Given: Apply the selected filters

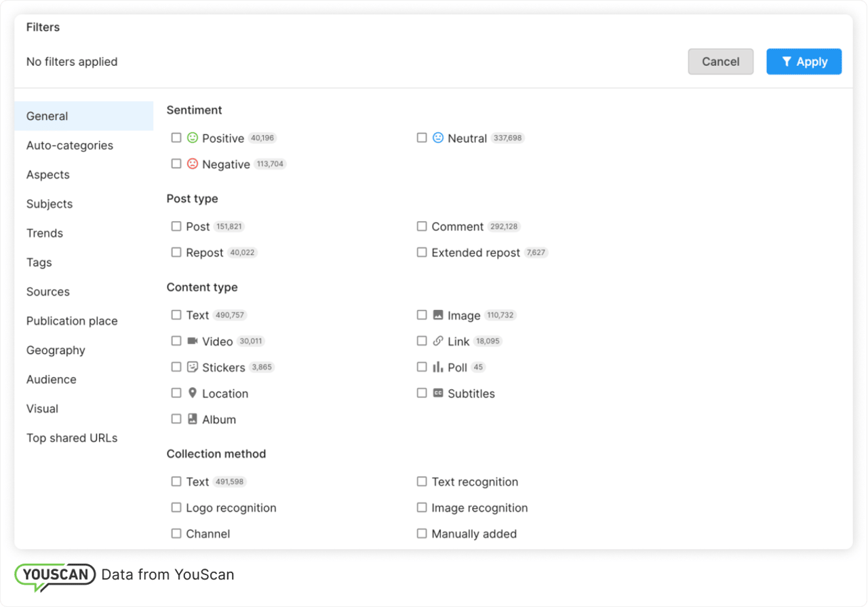Looking at the screenshot, I should click(804, 61).
